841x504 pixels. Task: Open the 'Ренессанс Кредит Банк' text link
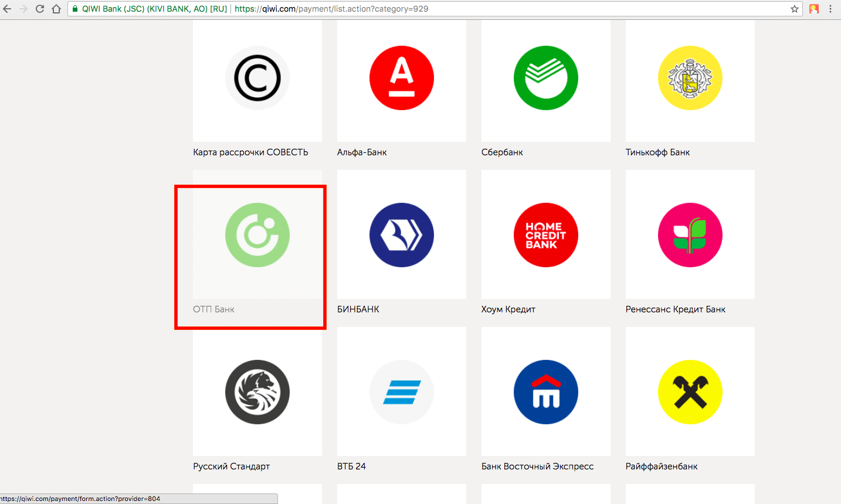(x=676, y=309)
